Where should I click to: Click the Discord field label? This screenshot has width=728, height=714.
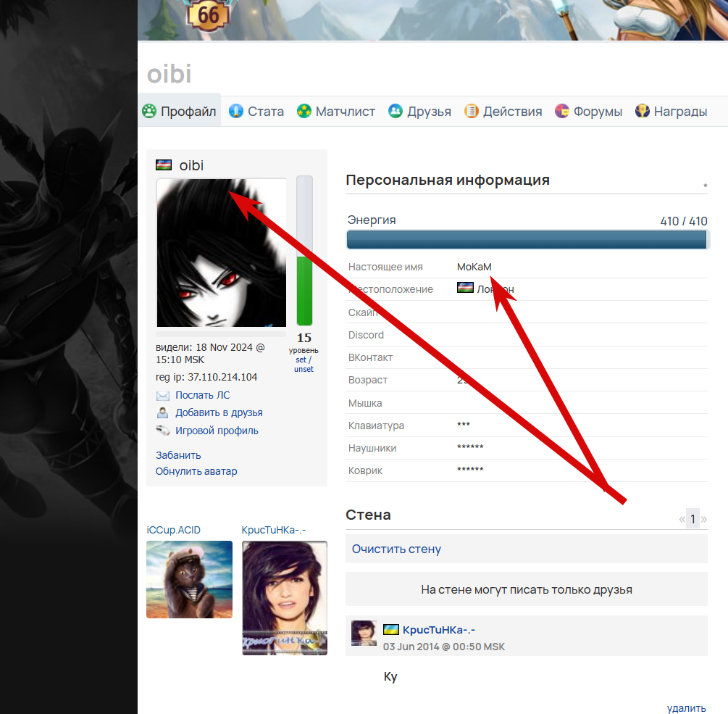tap(366, 335)
